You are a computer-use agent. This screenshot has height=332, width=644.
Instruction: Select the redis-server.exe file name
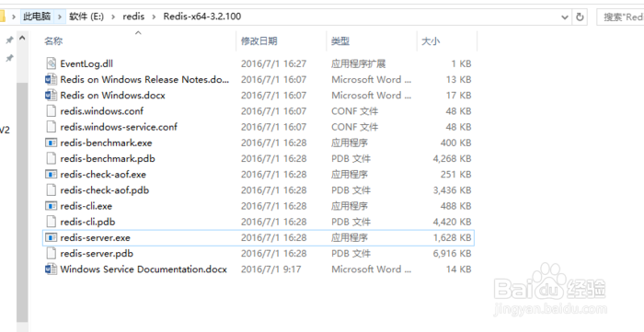tap(96, 237)
